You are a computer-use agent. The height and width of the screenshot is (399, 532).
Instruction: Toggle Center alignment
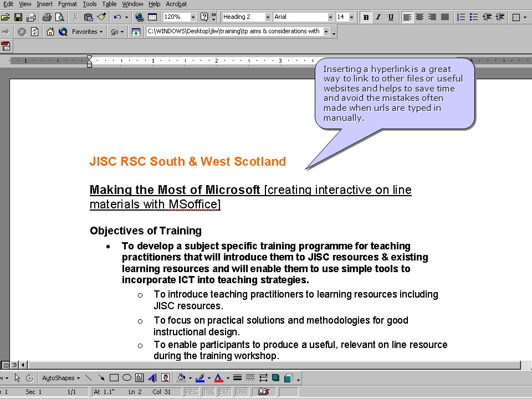point(420,17)
